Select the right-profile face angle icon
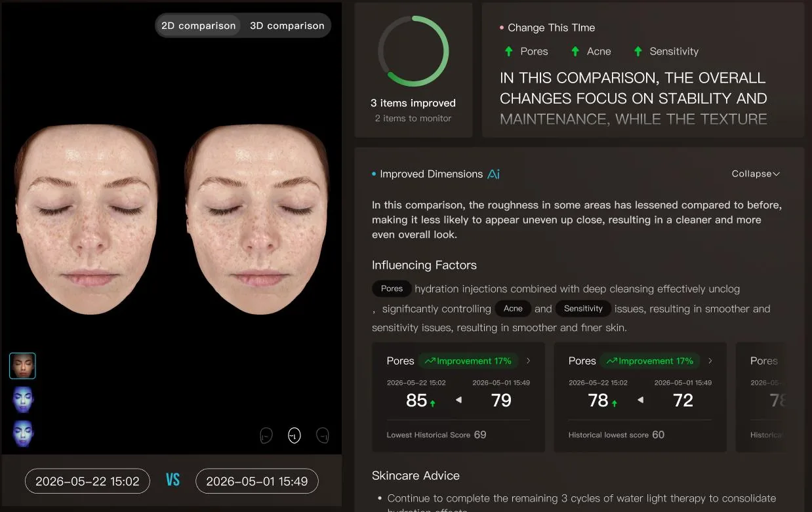 click(323, 435)
